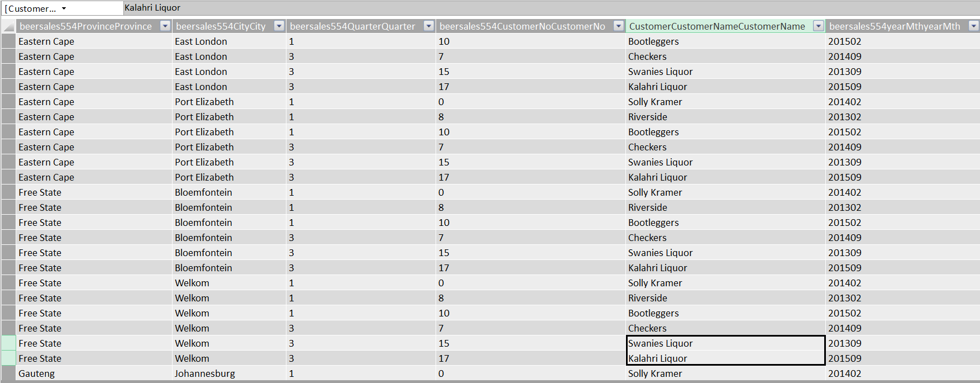980x383 pixels.
Task: Select the beersales554QuarterQuarter column header
Action: tap(352, 26)
